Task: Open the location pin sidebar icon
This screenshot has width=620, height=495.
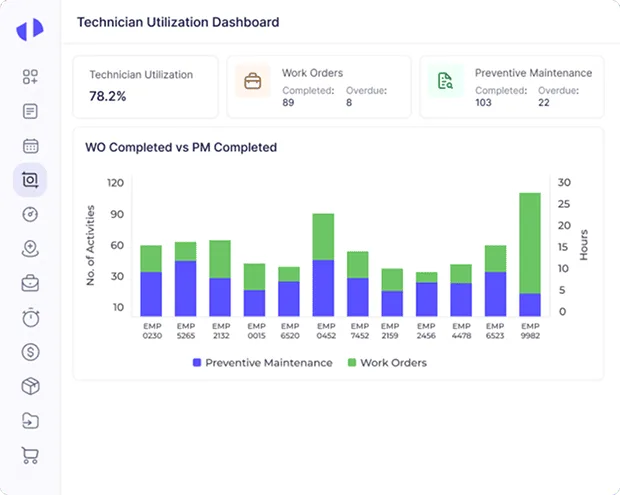Action: tap(30, 249)
